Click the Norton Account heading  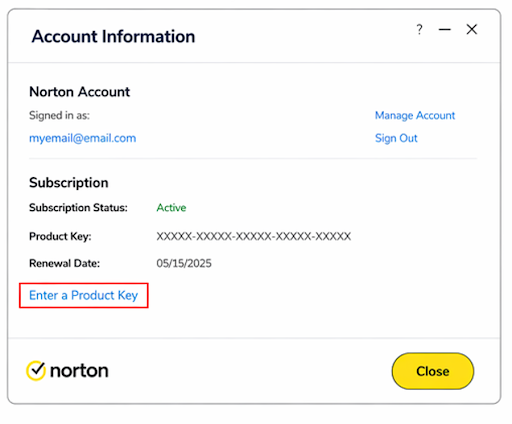(x=80, y=92)
